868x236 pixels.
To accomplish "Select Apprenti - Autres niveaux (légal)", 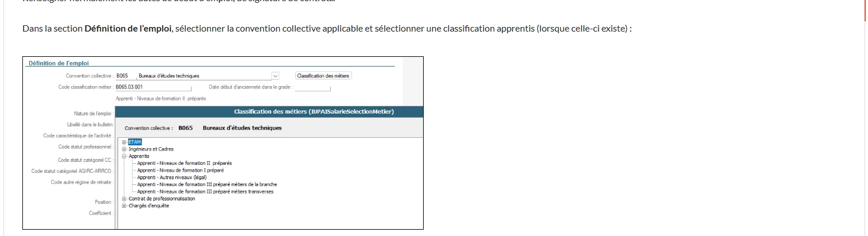I will coord(171,177).
